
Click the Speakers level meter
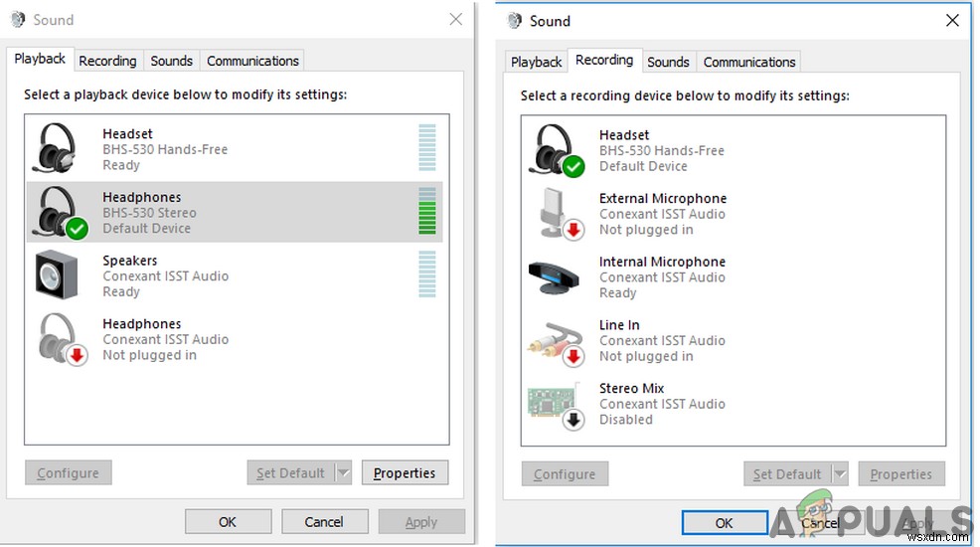point(427,274)
